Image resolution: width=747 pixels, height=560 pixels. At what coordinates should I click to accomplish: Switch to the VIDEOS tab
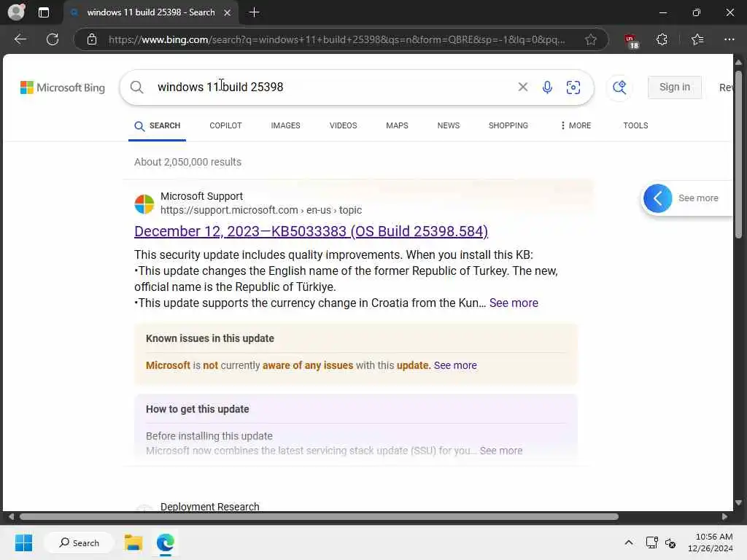point(343,125)
